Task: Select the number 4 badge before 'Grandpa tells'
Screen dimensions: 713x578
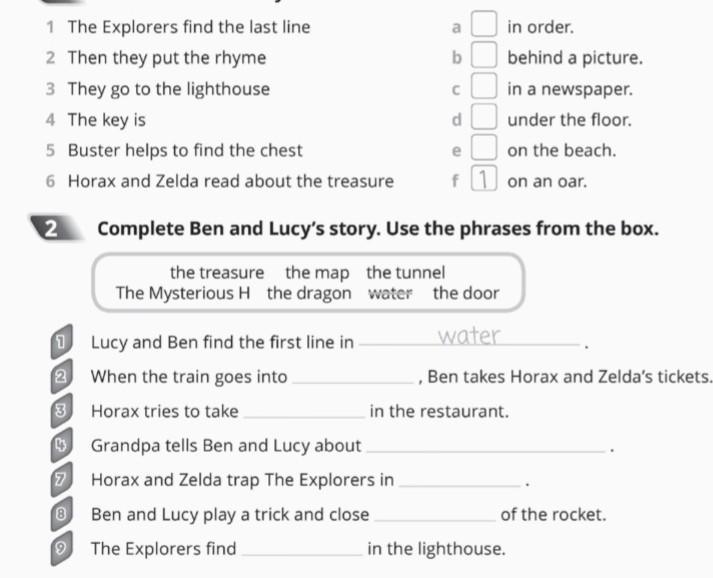Action: (61, 445)
